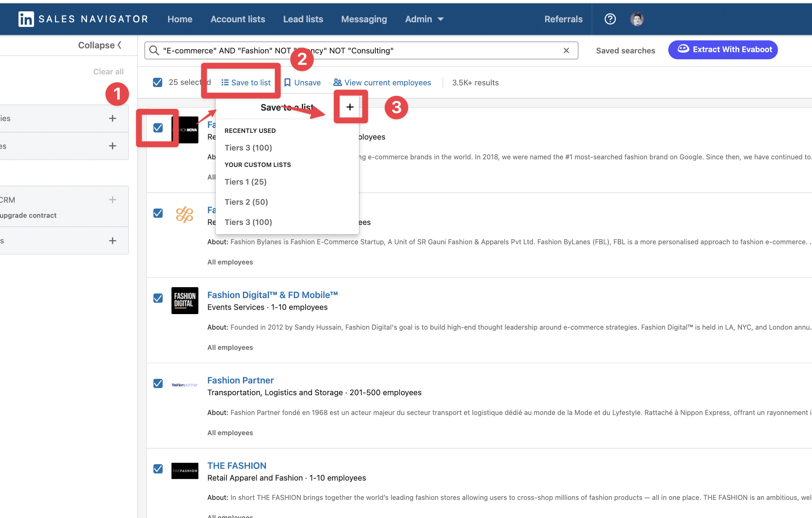The image size is (812, 518).
Task: Click the Referrals icon in top nav
Action: 563,19
